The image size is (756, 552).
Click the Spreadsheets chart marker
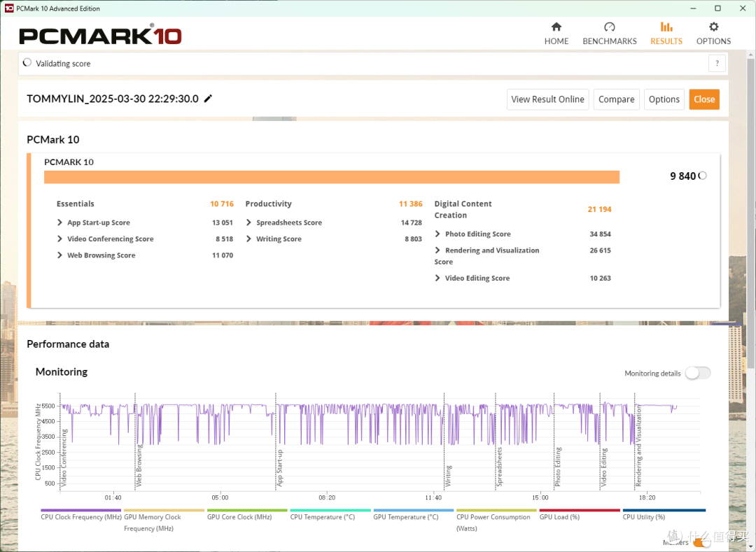click(x=500, y=467)
